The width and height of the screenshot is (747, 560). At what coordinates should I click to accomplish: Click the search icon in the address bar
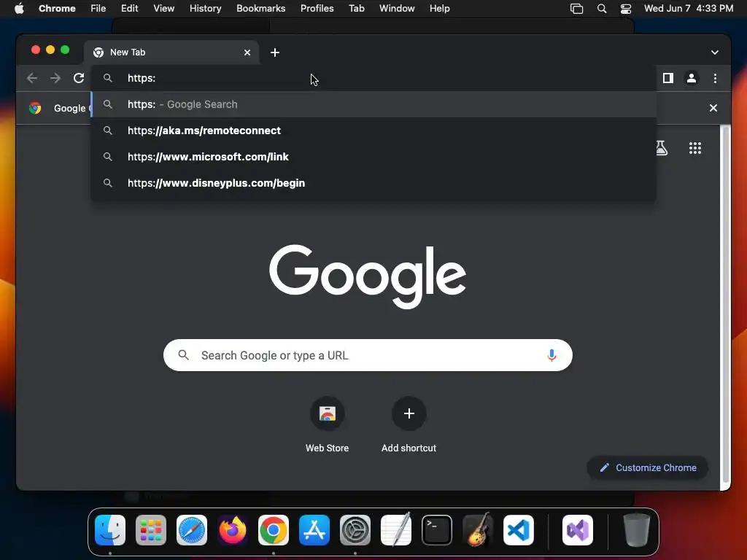pyautogui.click(x=108, y=78)
